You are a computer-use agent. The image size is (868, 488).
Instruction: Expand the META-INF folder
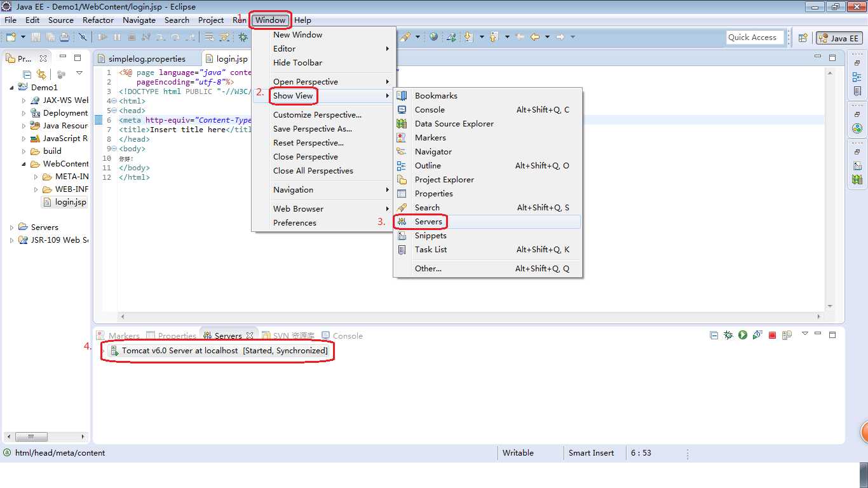pyautogui.click(x=36, y=176)
